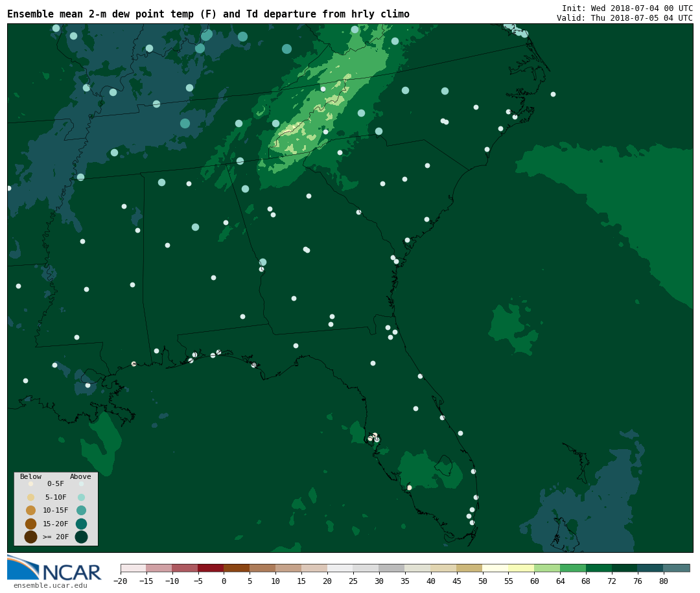700x593 pixels.
Task: Pick the beige colorbar swatch between 40 and 45
Action: [x=444, y=568]
